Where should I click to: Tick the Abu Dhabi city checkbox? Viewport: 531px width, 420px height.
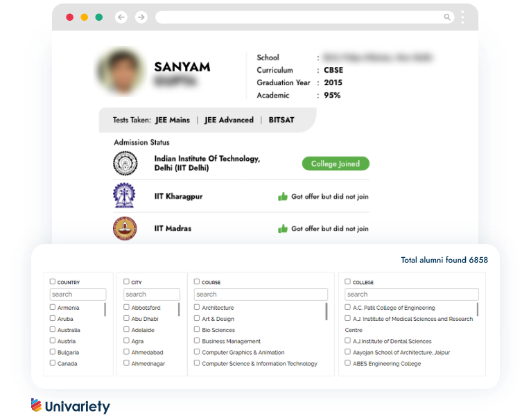coord(126,319)
